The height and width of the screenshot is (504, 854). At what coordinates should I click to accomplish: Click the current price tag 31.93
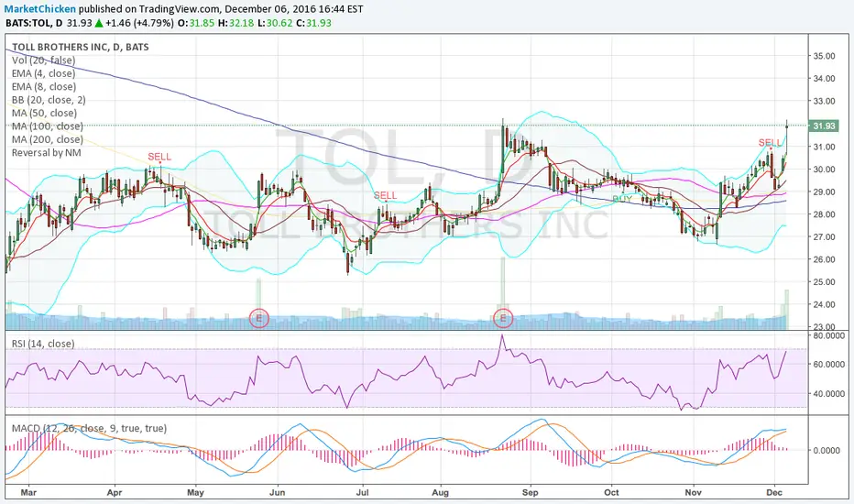pyautogui.click(x=824, y=126)
